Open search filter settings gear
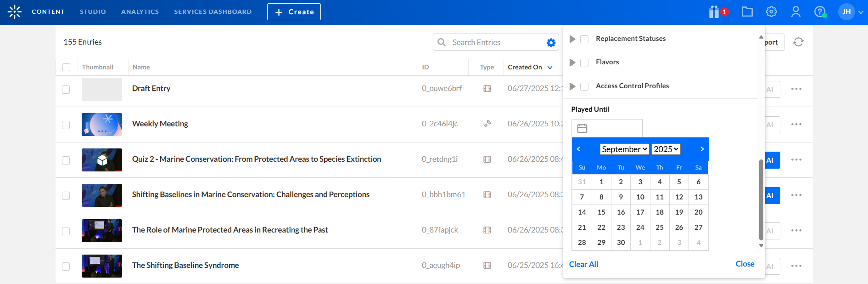868x284 pixels. pos(551,43)
